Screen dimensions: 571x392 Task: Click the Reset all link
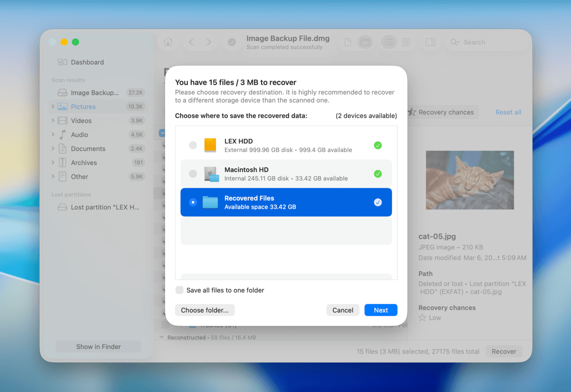point(508,112)
